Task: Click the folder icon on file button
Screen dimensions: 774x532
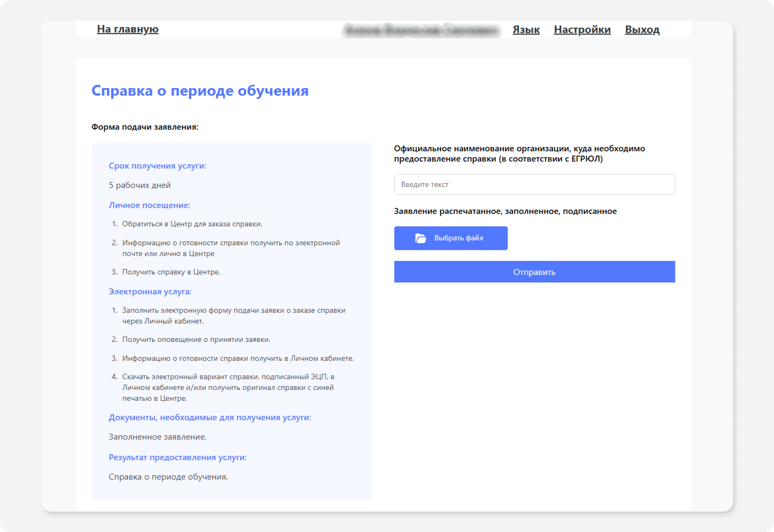Action: click(420, 238)
